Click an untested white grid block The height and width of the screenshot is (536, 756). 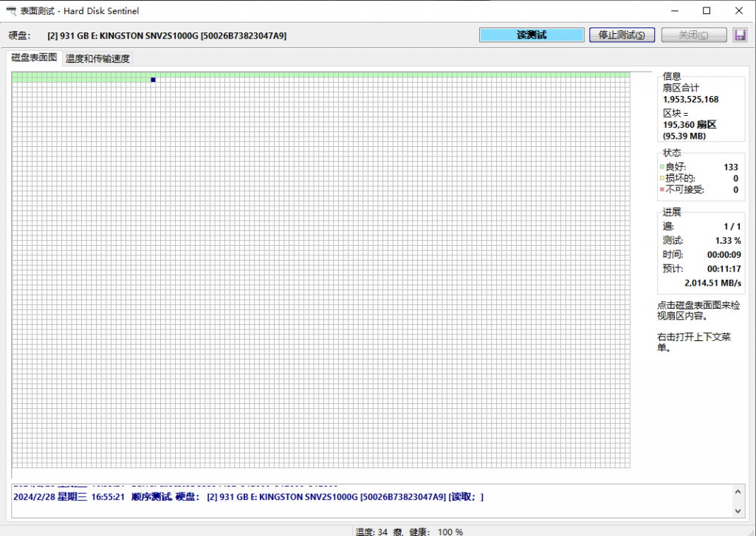click(x=295, y=221)
